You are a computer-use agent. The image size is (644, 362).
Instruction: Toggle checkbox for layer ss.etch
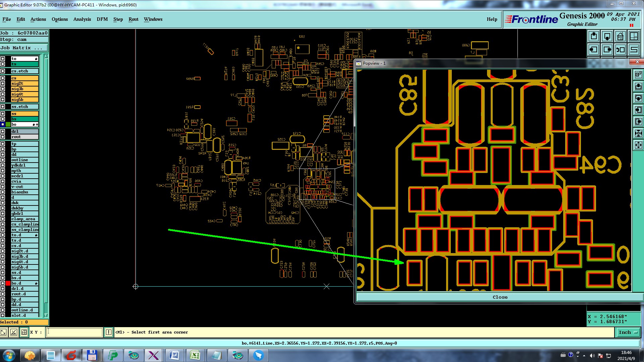[3, 107]
